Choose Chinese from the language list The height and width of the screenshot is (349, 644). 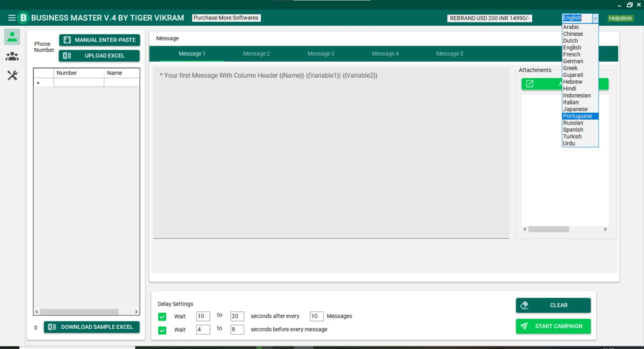pyautogui.click(x=580, y=34)
